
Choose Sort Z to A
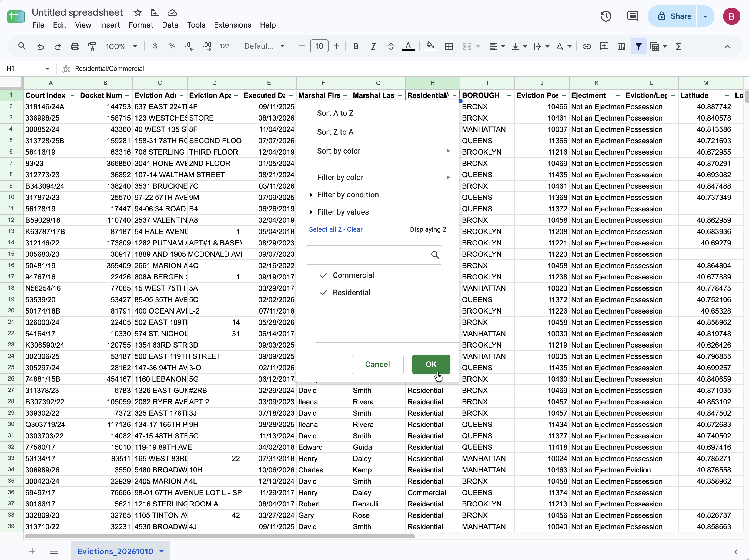coord(335,132)
